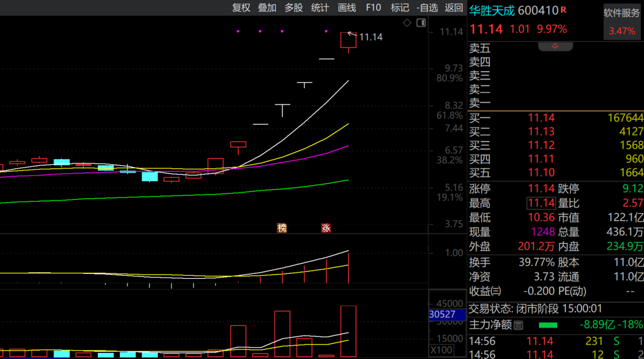644x359 pixels.
Task: Click the 买三 price 11.12
Action: (541, 145)
